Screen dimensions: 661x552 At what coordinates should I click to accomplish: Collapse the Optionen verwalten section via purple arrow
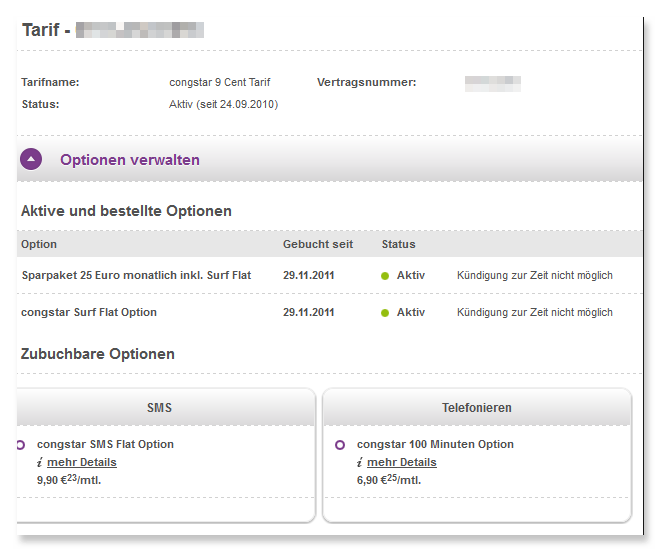[x=31, y=159]
